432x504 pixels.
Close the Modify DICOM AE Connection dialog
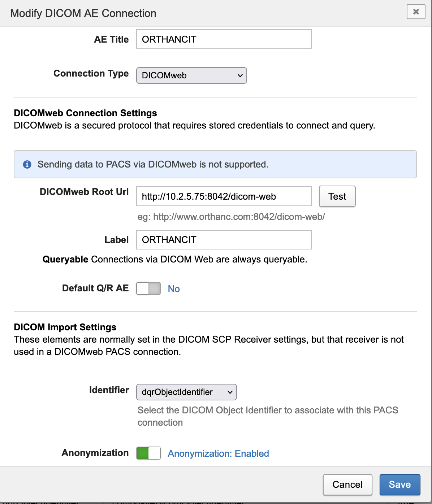tap(416, 12)
